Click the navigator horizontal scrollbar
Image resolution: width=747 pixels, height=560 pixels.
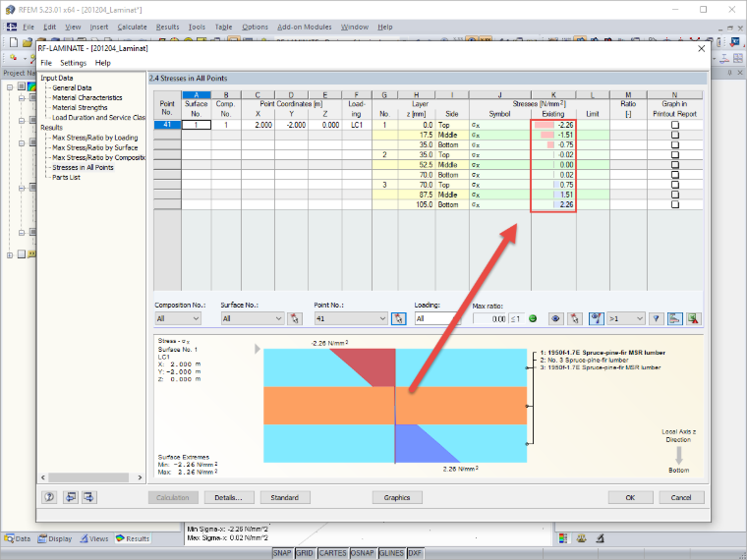91,477
